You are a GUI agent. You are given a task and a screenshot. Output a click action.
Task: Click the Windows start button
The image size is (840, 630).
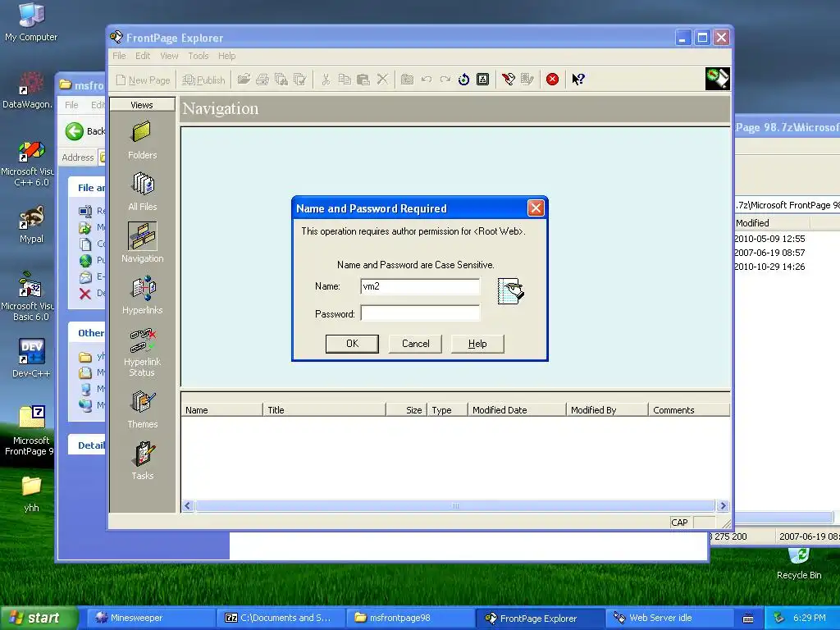click(38, 618)
